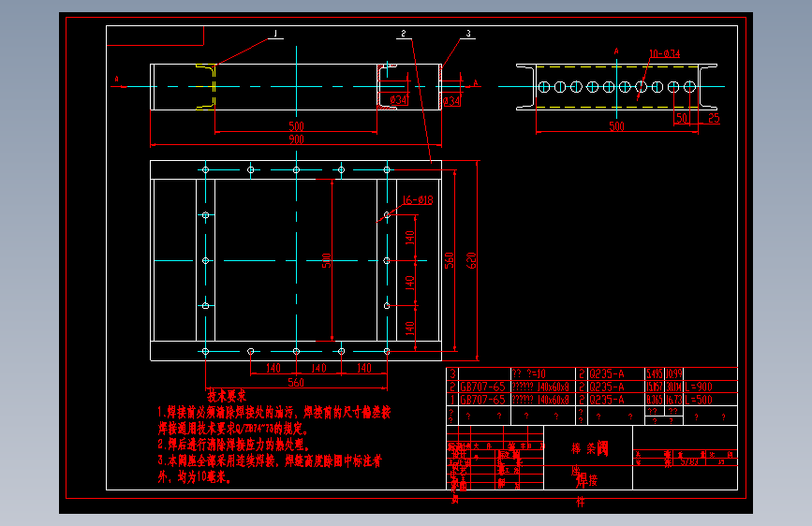Click the 技术要求 heading
The width and height of the screenshot is (812, 526).
click(x=227, y=396)
